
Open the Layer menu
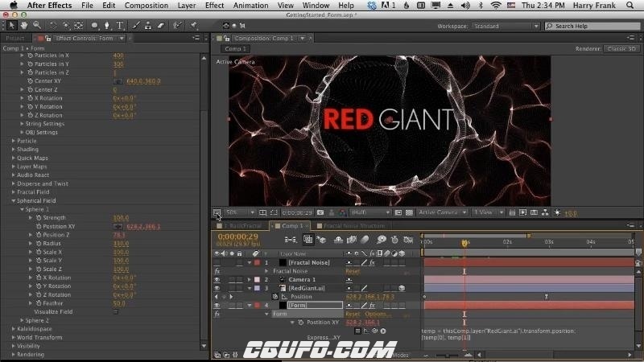[x=187, y=6]
